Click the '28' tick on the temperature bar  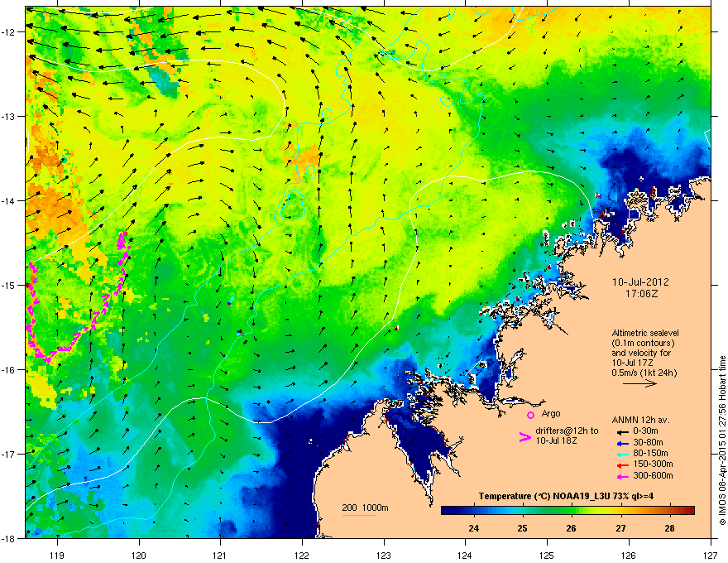point(669,528)
